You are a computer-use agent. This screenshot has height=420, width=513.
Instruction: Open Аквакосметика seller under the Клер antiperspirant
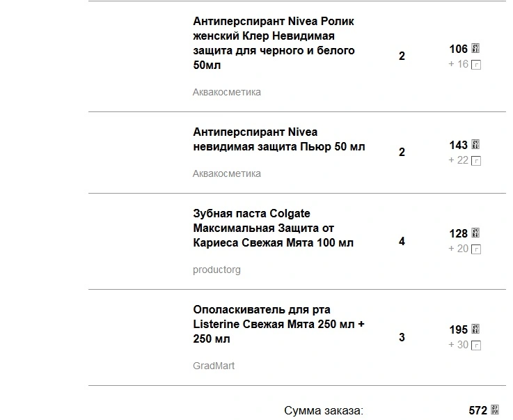click(x=226, y=92)
